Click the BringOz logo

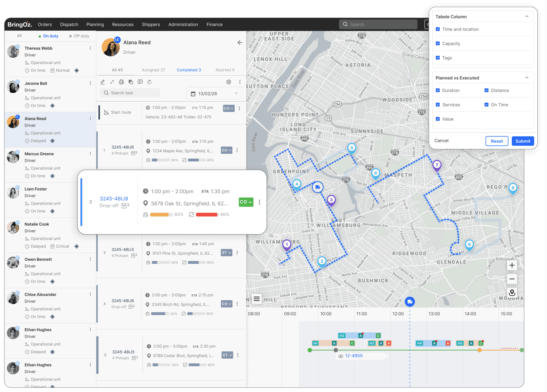click(x=20, y=25)
